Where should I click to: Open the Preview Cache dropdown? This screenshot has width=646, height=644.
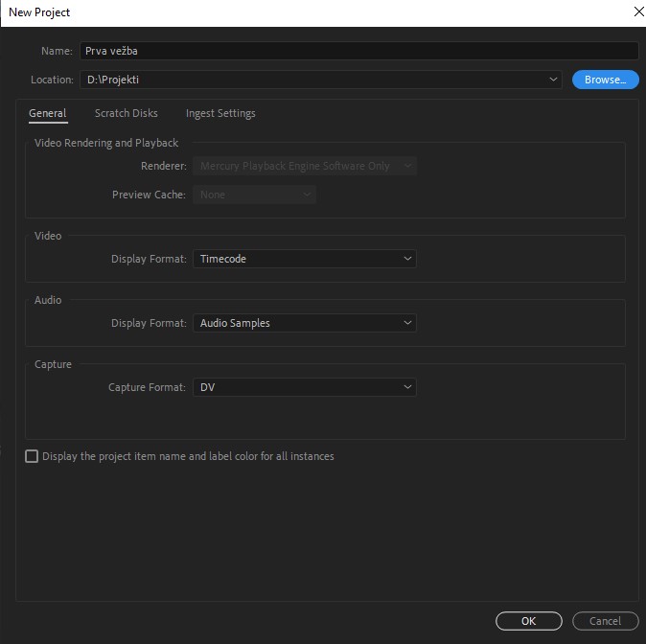pyautogui.click(x=254, y=195)
